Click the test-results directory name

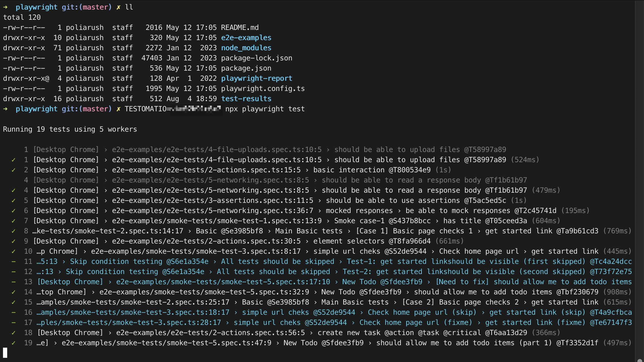pyautogui.click(x=246, y=99)
